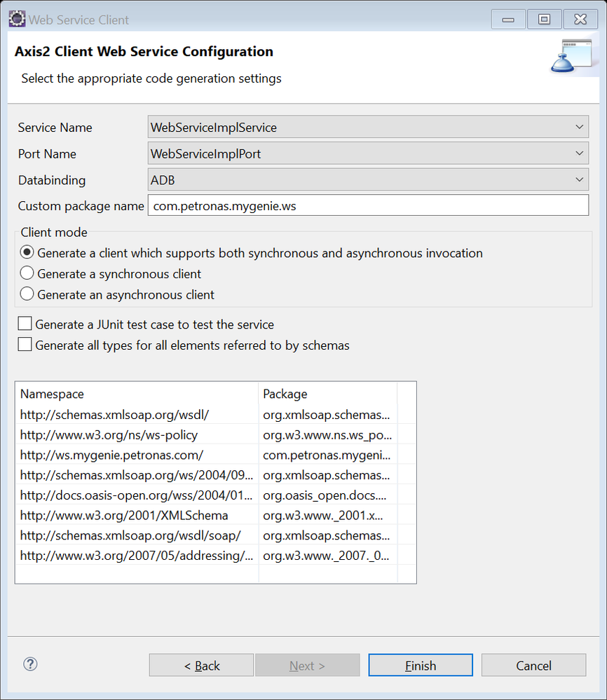The height and width of the screenshot is (700, 607).
Task: Click the help question mark icon
Action: (30, 664)
